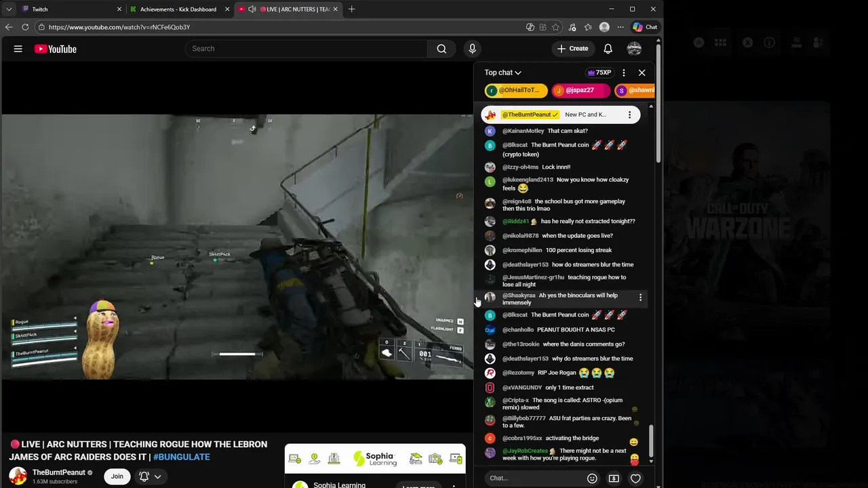Image resolution: width=868 pixels, height=488 pixels.
Task: Open TheBurntPeanut channel name link
Action: pyautogui.click(x=59, y=472)
